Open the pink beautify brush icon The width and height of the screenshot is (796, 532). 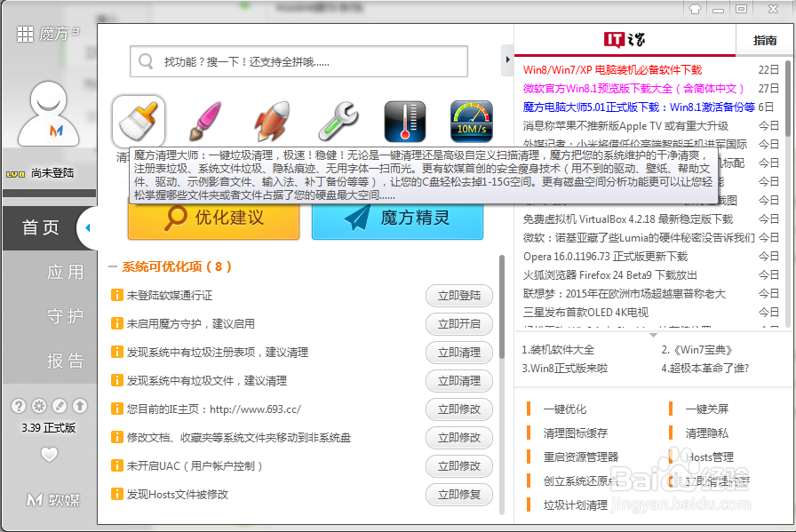[205, 122]
